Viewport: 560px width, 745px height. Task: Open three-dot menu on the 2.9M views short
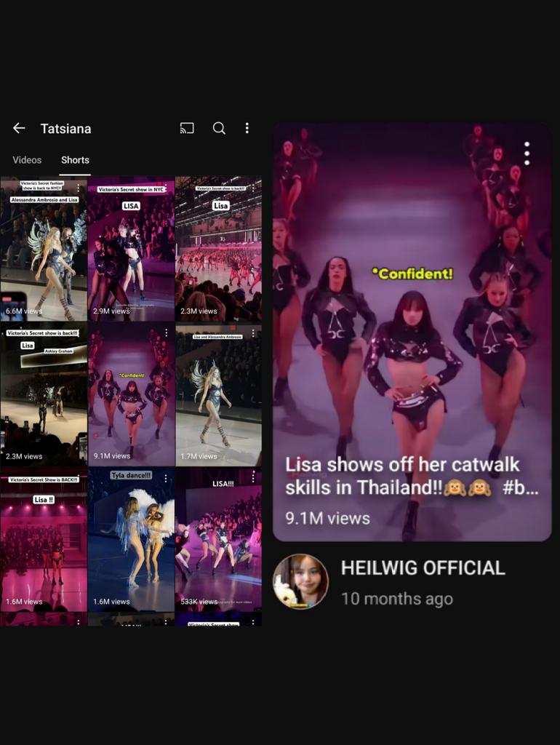tap(166, 187)
